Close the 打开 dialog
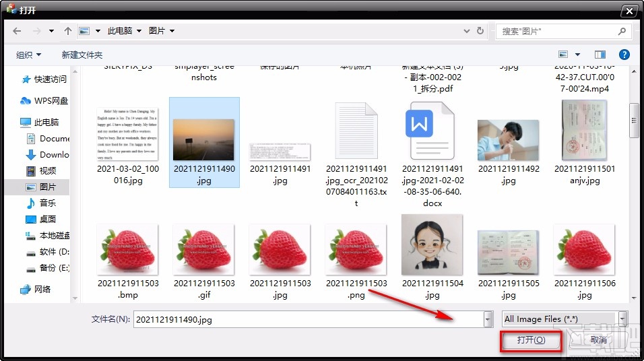This screenshot has height=361, width=644. [x=629, y=11]
